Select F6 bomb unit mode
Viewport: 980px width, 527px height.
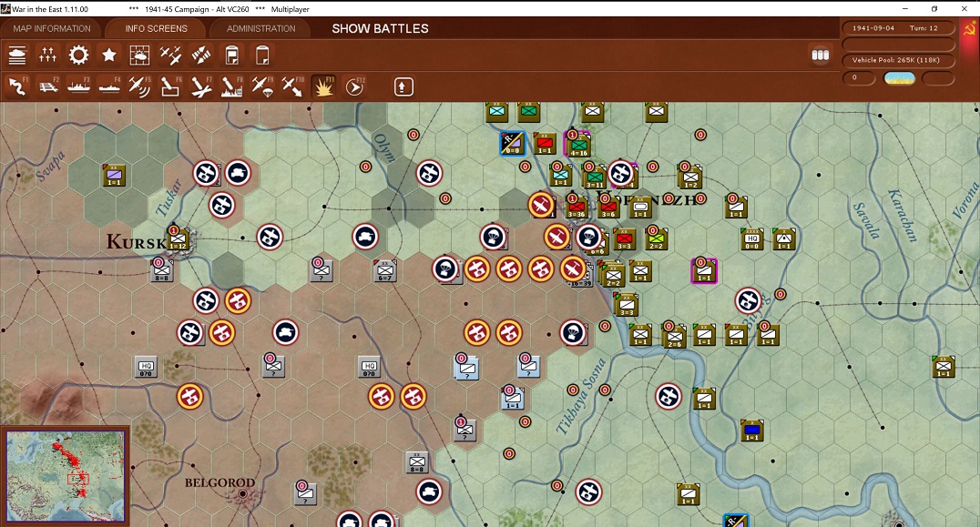170,87
